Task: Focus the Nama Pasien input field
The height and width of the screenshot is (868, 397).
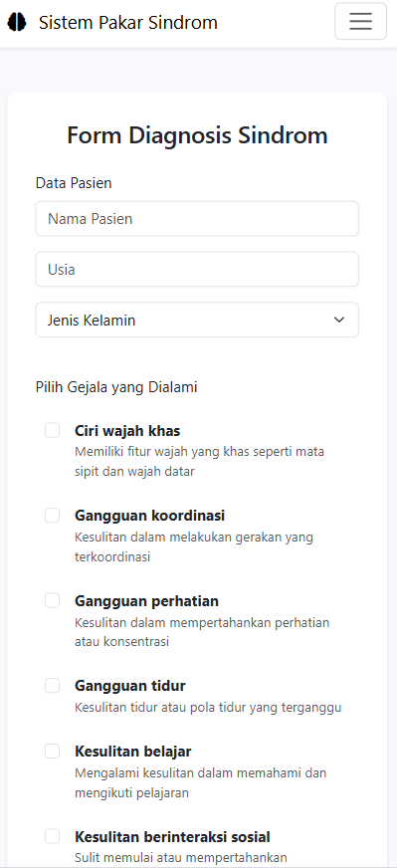Action: click(x=197, y=219)
